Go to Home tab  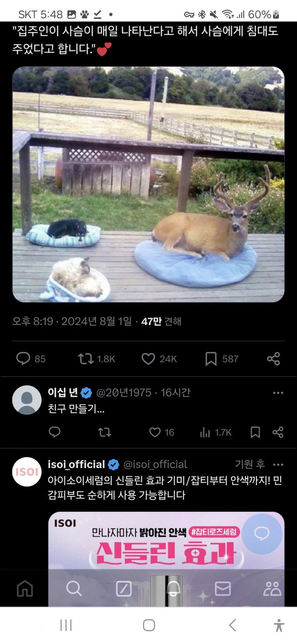(x=25, y=588)
